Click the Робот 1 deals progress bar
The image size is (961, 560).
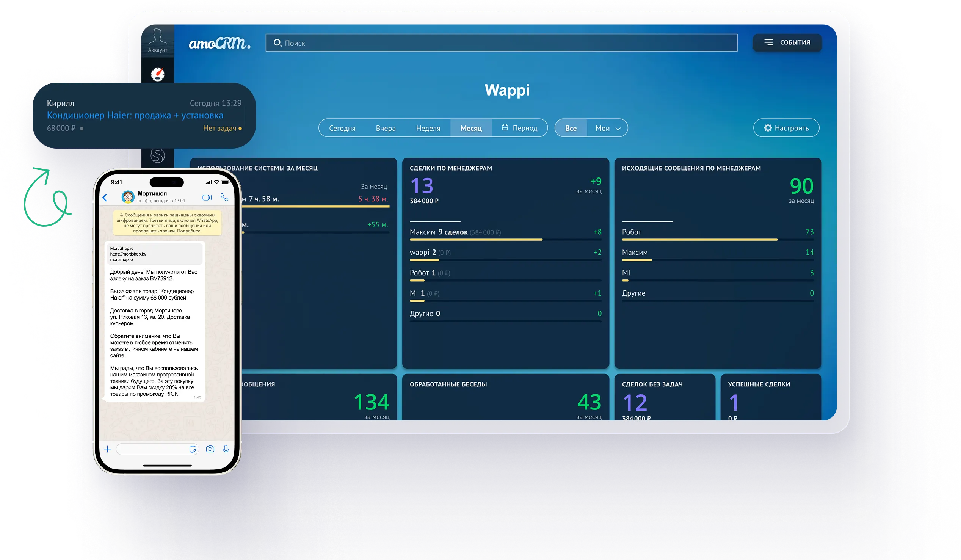click(x=505, y=281)
